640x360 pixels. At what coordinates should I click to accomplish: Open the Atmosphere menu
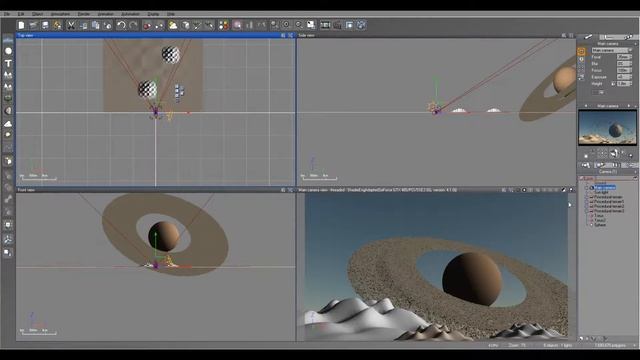point(60,14)
